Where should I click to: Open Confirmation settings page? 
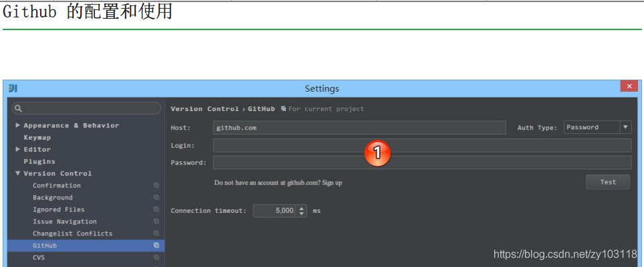57,185
